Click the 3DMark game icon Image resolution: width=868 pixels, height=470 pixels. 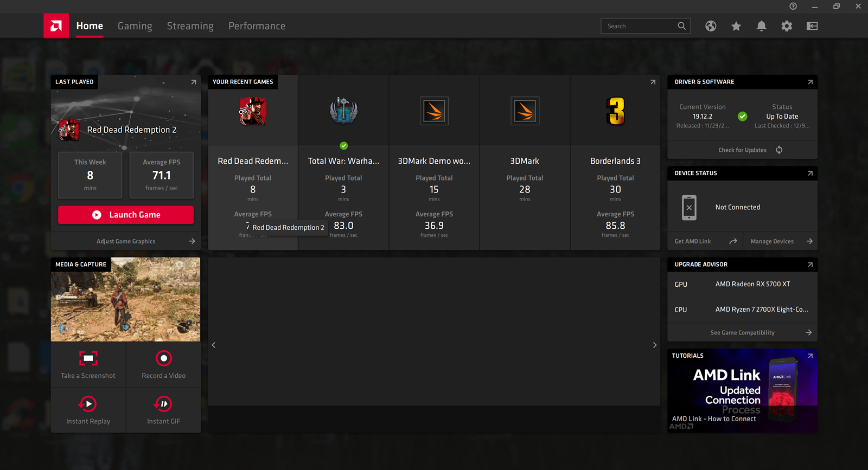pos(525,111)
